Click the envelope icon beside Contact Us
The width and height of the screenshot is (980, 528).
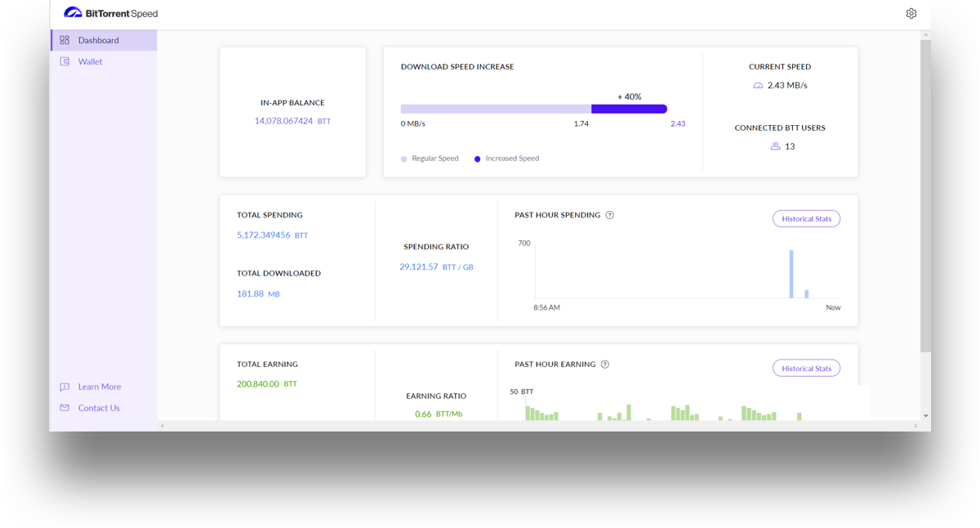(64, 407)
